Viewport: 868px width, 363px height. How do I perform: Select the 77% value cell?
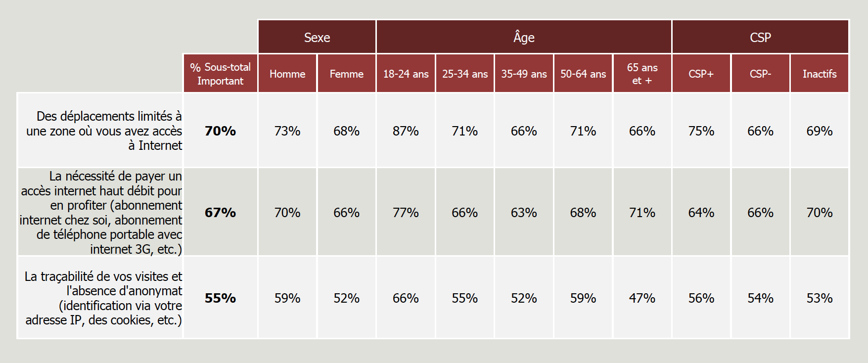click(x=406, y=213)
